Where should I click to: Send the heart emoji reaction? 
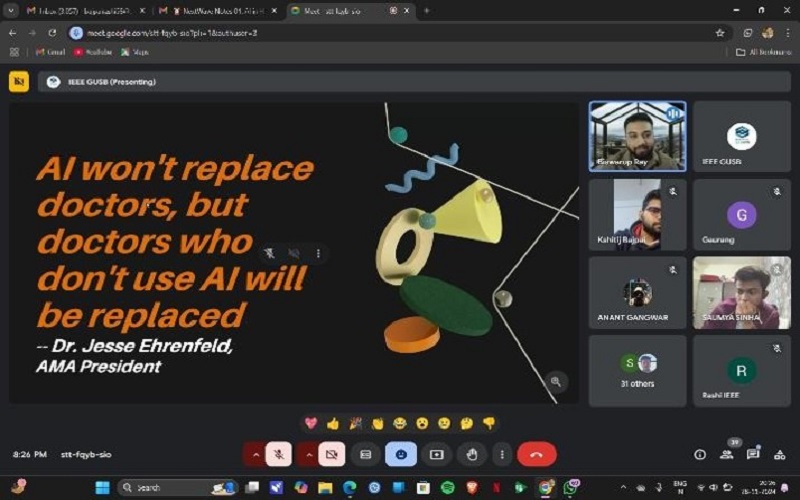310,423
